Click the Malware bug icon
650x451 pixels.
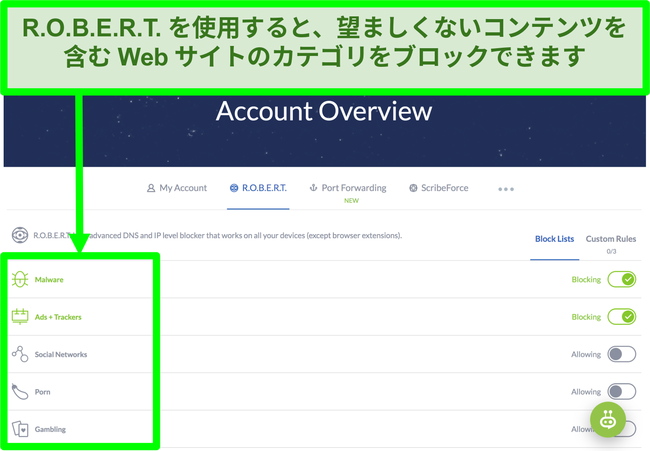pos(20,279)
